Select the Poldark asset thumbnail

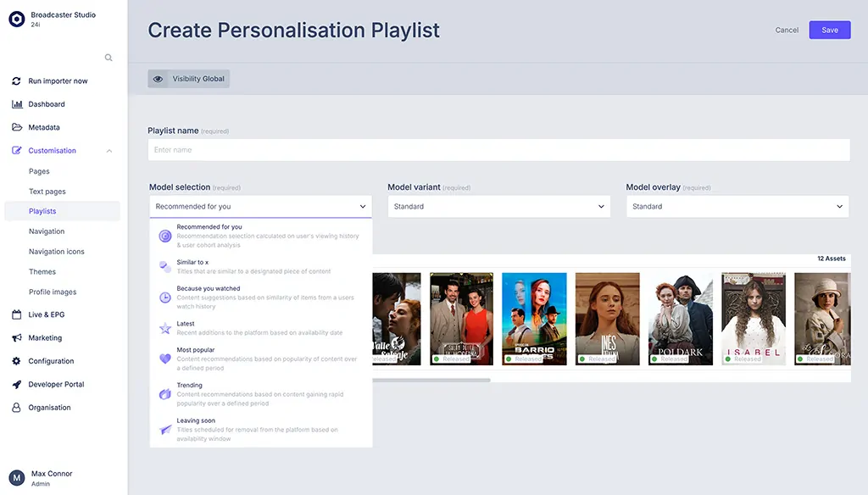click(681, 318)
